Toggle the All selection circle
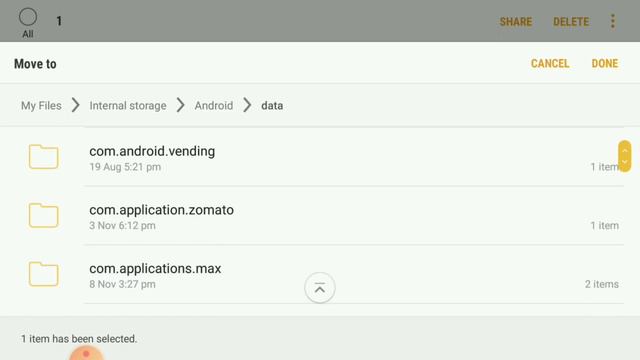 pyautogui.click(x=28, y=17)
